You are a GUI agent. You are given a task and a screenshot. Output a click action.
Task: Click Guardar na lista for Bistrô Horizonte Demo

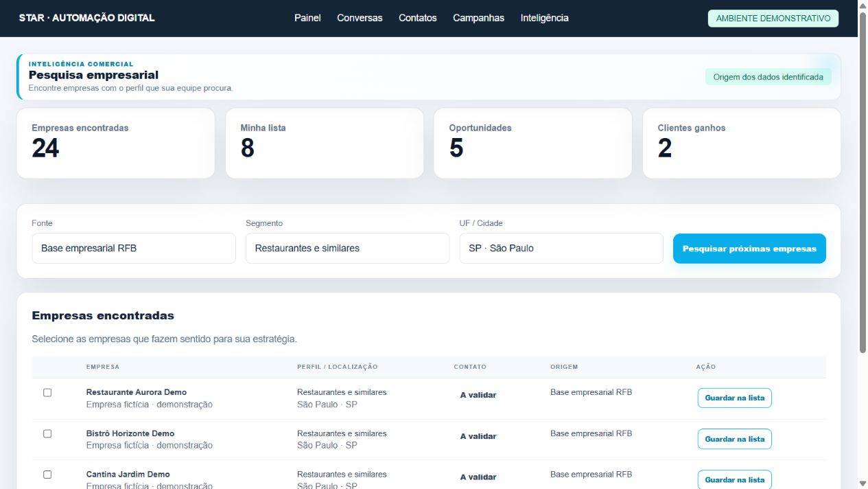click(735, 439)
